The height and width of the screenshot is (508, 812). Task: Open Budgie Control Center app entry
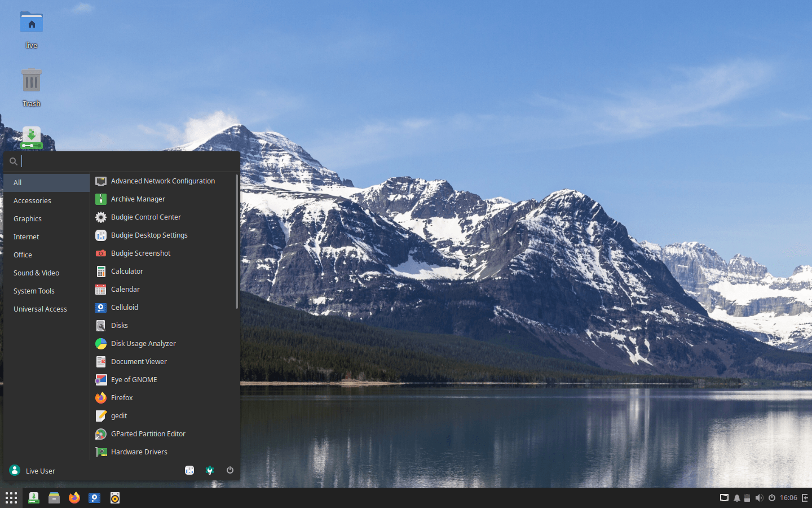[x=163, y=217]
